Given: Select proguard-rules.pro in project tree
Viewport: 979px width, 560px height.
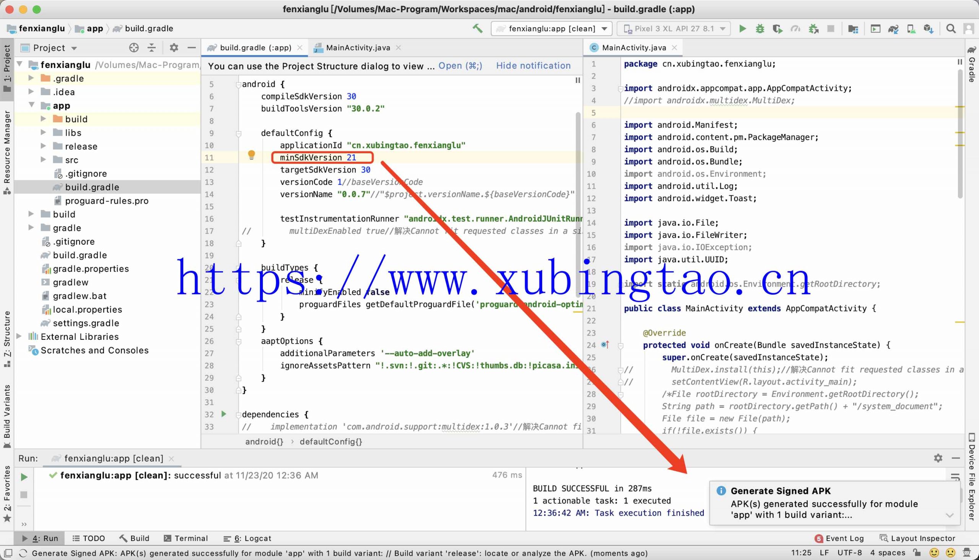Looking at the screenshot, I should pos(107,200).
